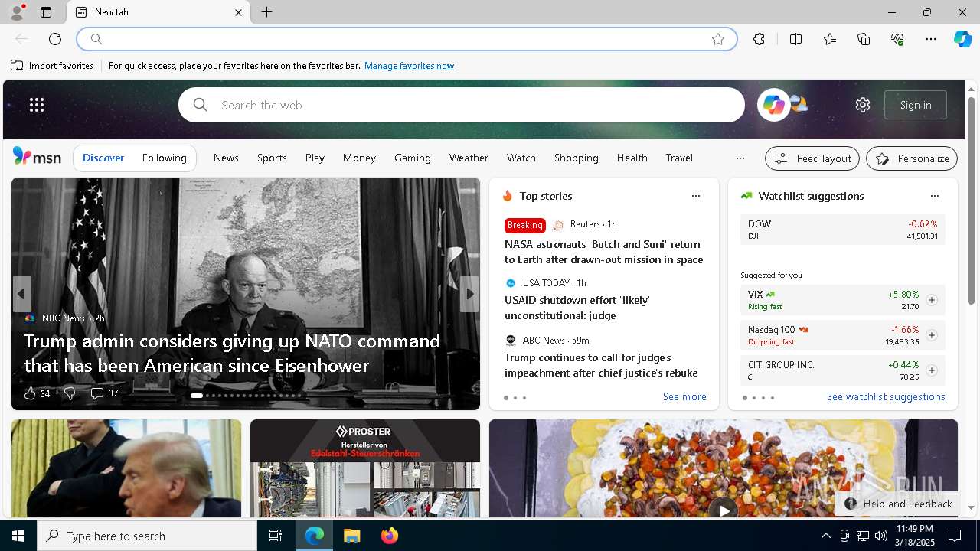Open the PROSTER ad card
This screenshot has width=980, height=551.
point(365,468)
